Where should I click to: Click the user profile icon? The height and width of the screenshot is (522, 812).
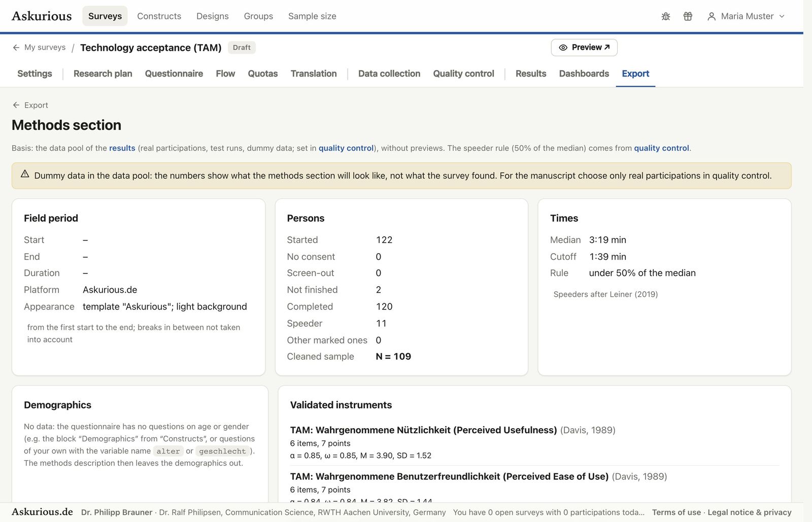point(712,16)
